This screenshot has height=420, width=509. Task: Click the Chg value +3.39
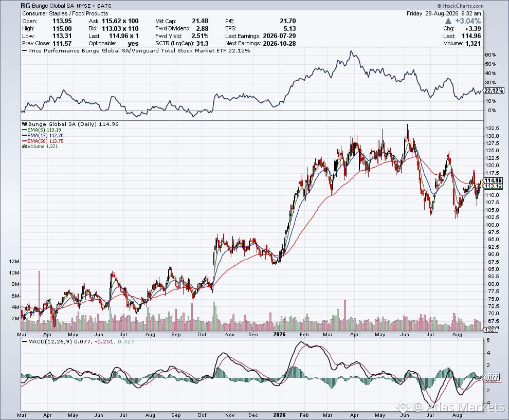click(472, 29)
